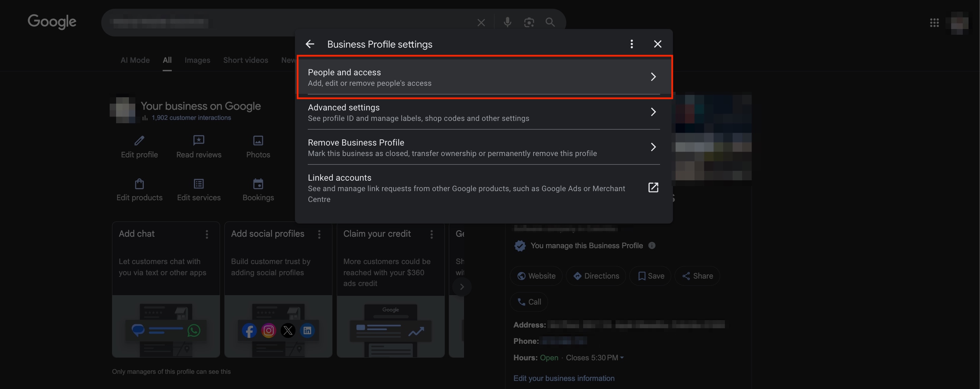Click the Bookings calendar icon
Image resolution: width=980 pixels, height=389 pixels.
258,184
